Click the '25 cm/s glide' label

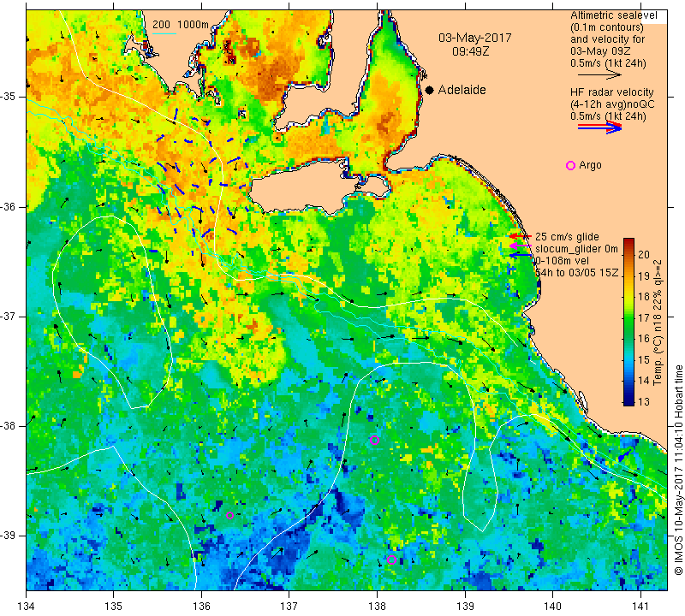coord(567,237)
